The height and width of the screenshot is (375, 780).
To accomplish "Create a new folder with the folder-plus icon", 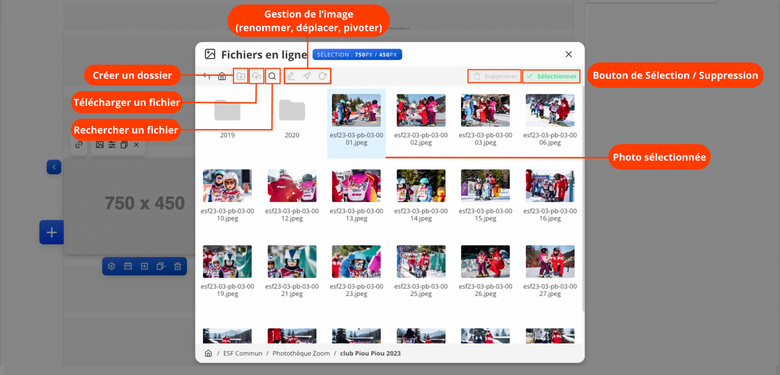I will (x=240, y=76).
